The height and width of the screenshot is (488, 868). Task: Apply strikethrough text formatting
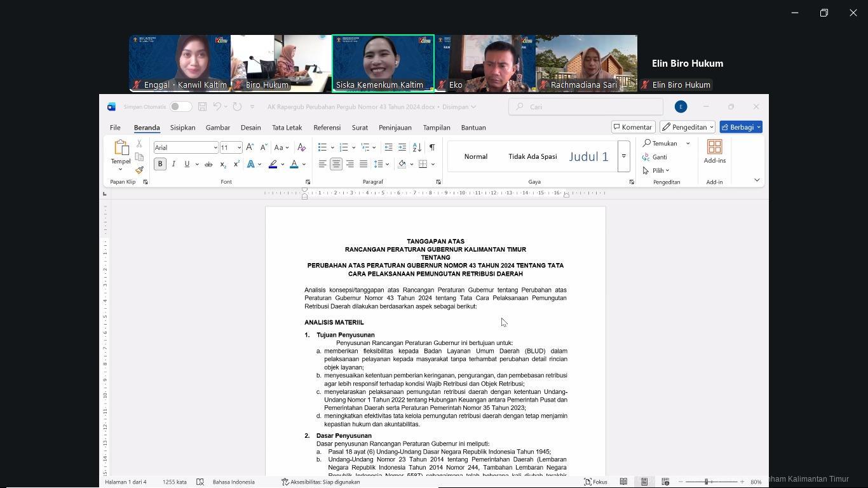coord(208,165)
